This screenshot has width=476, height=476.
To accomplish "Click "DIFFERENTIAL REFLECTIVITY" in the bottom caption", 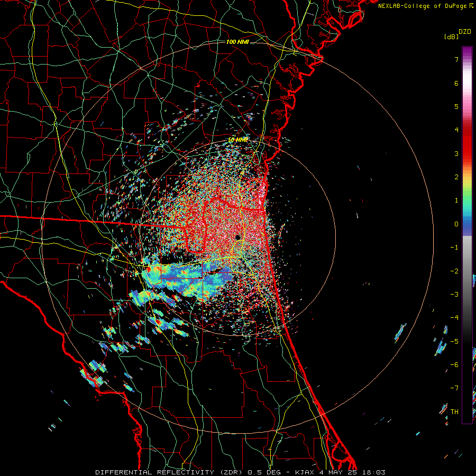I will [155, 472].
